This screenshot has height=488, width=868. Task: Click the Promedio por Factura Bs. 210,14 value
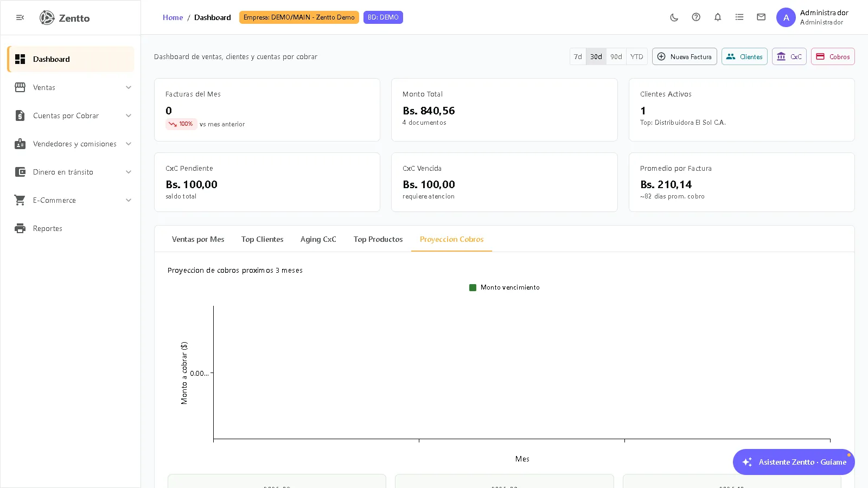tap(666, 184)
